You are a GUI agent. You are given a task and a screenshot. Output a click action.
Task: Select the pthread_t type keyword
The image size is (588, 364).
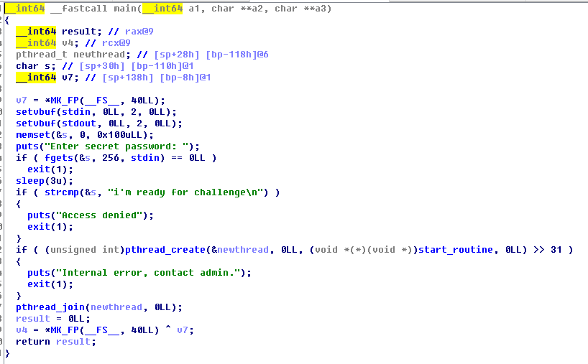coord(42,55)
